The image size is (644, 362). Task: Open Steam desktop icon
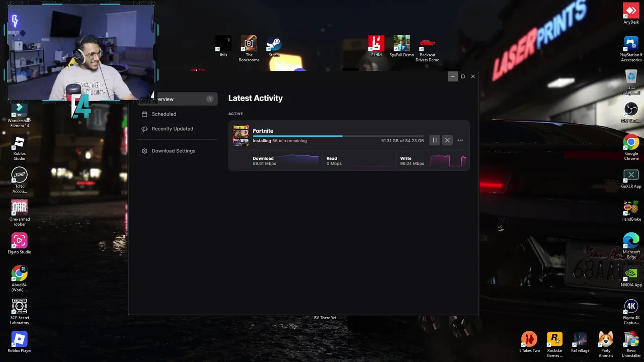[x=274, y=47]
